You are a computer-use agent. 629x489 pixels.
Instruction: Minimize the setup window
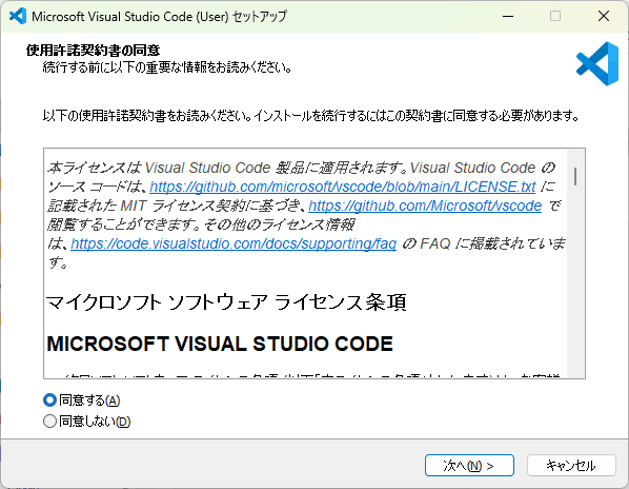coord(508,16)
